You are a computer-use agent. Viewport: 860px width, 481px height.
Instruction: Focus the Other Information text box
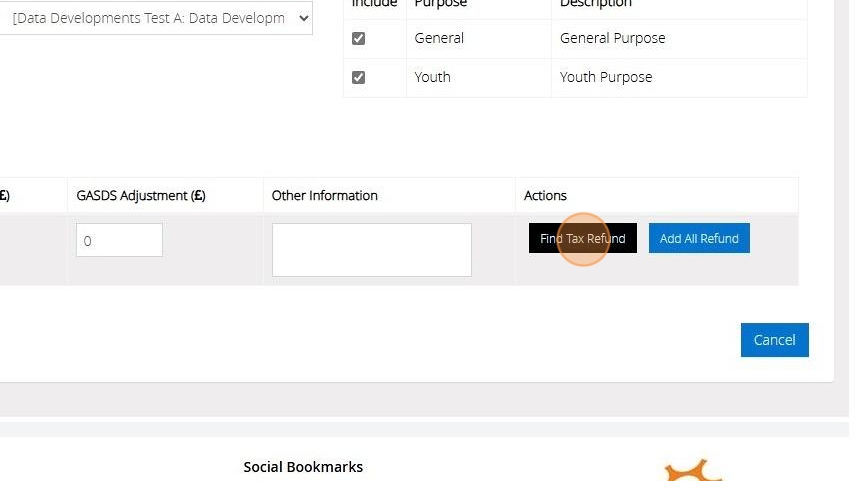[x=371, y=249]
